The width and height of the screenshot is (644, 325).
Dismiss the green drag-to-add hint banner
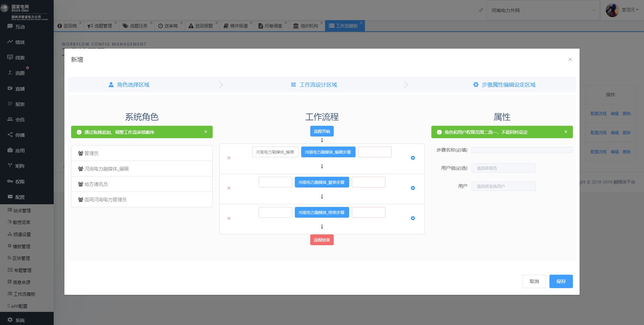(206, 132)
